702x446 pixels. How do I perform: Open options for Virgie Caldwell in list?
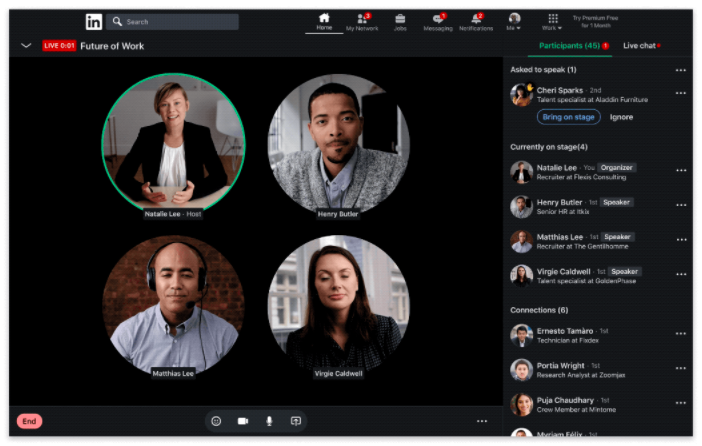coord(681,274)
